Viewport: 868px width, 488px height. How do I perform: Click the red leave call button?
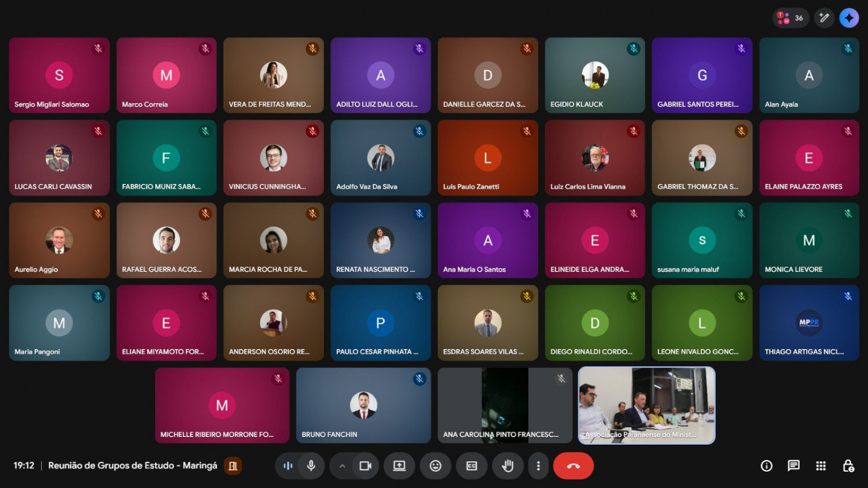pos(573,466)
